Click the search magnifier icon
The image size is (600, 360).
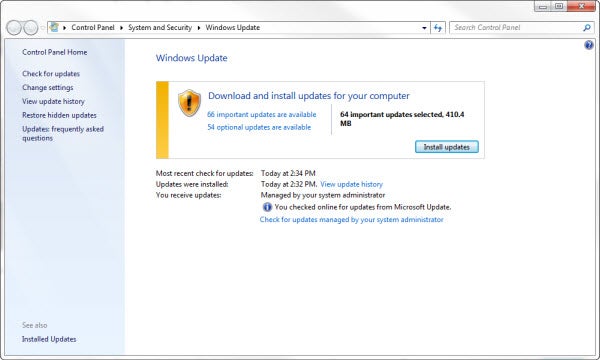(x=586, y=28)
